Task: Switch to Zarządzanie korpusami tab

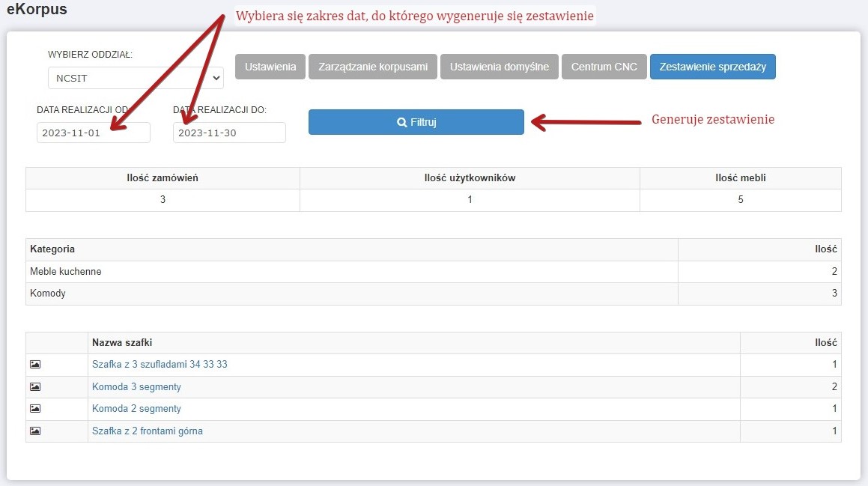Action: (373, 67)
